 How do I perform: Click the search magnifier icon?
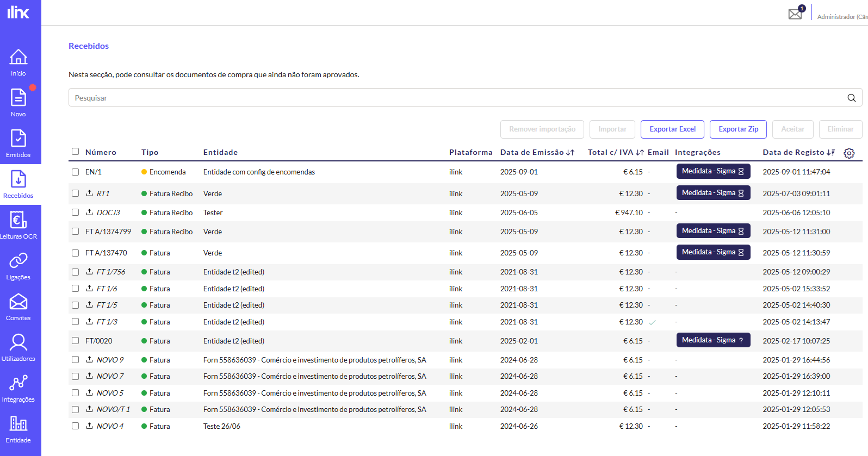851,98
